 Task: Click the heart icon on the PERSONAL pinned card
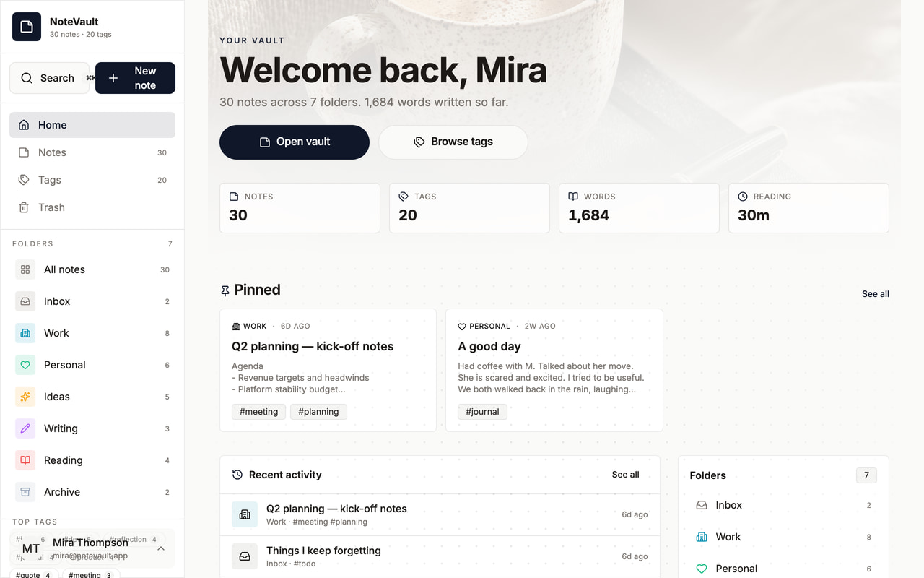[x=462, y=327]
